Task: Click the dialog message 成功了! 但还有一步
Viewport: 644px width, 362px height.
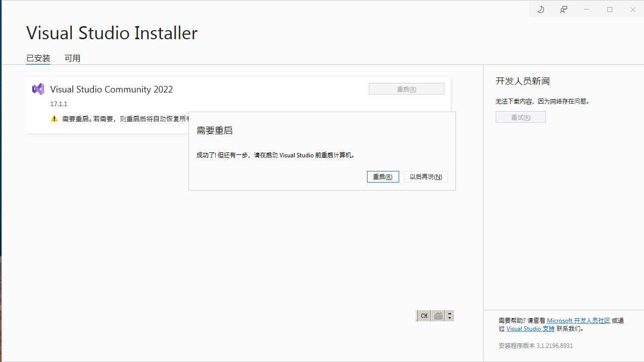Action: 275,155
